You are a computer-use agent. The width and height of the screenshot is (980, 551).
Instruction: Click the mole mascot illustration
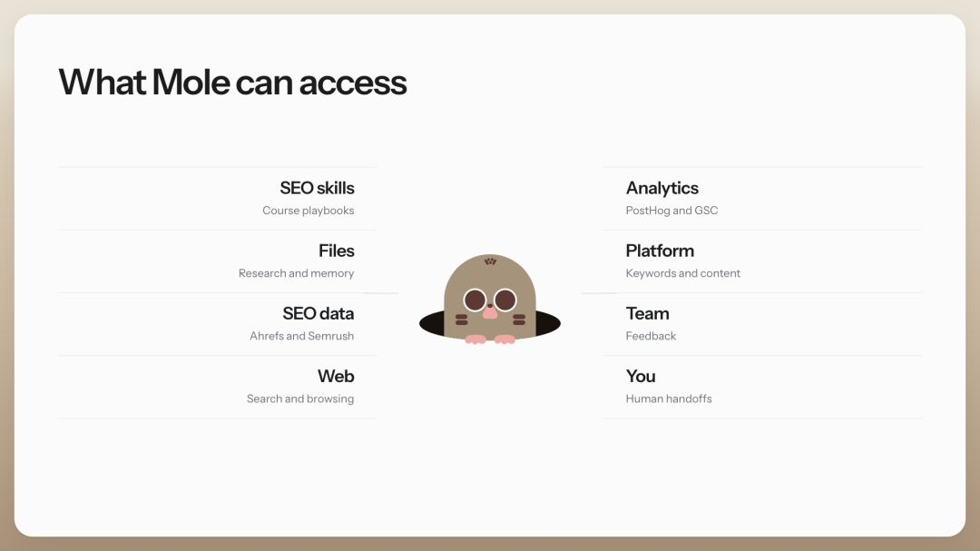pyautogui.click(x=489, y=299)
